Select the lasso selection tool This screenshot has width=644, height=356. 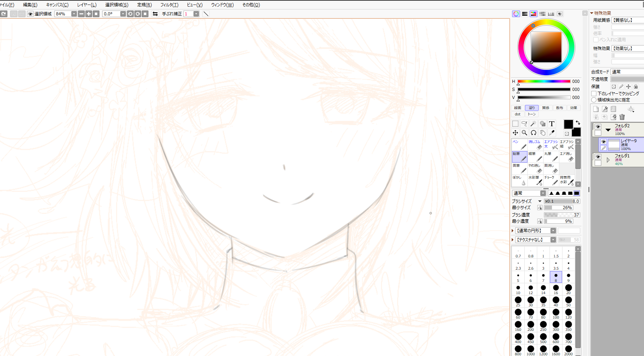[524, 124]
